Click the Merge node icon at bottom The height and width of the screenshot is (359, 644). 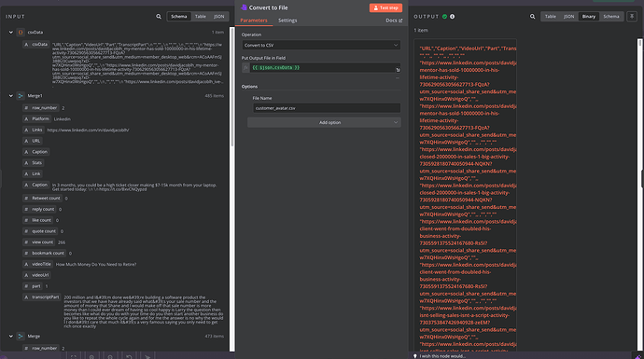click(x=21, y=336)
